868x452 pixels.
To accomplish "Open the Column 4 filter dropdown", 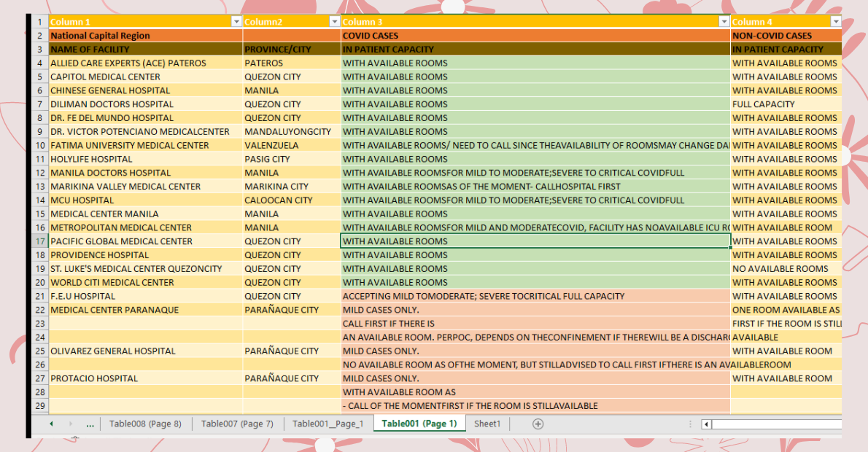I will click(x=836, y=22).
